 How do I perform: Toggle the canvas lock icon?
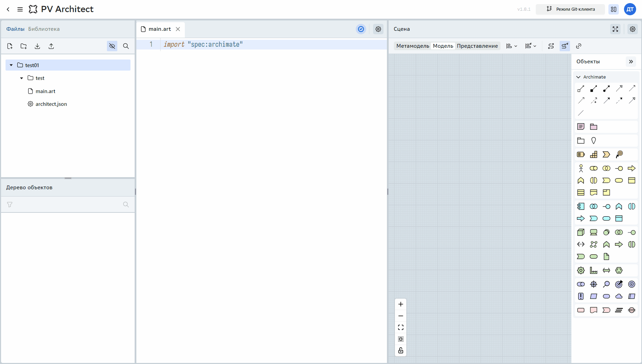[x=401, y=351]
